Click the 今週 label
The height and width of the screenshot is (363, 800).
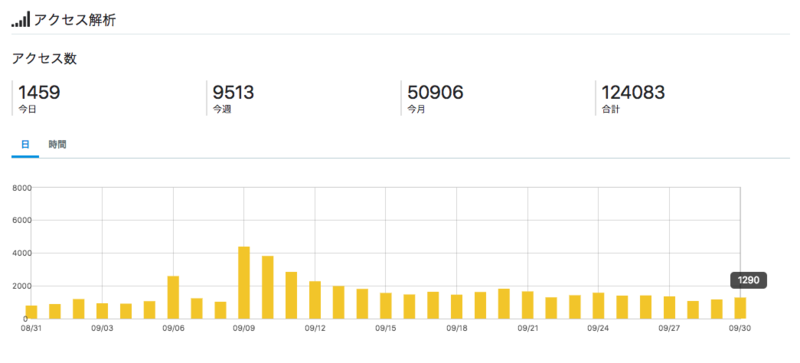point(222,109)
